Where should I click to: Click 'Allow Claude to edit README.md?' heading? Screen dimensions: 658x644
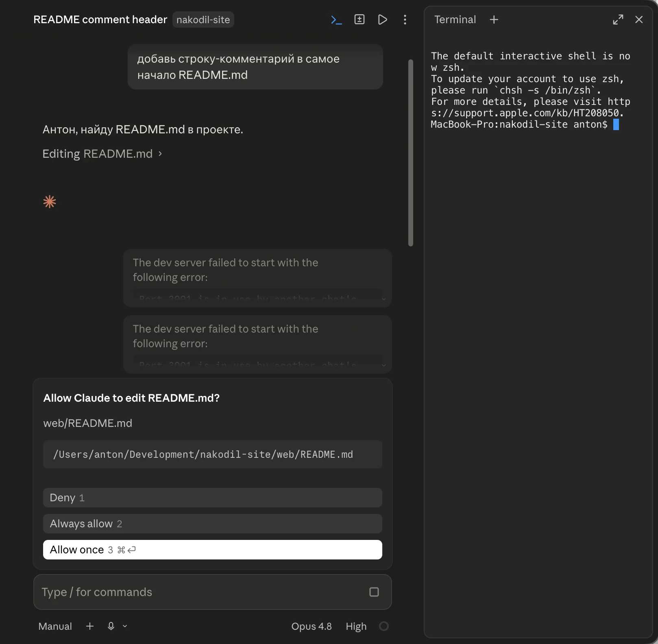(x=131, y=398)
